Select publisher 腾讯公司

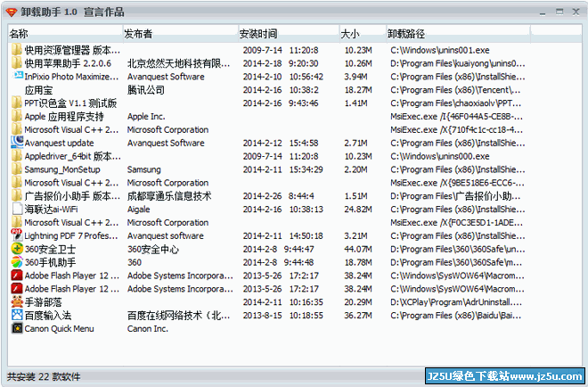point(146,90)
